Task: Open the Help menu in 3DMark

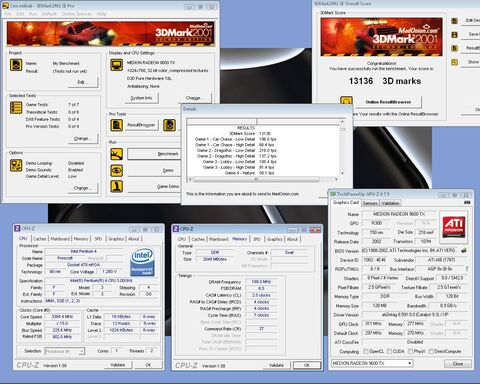Action: click(x=101, y=14)
